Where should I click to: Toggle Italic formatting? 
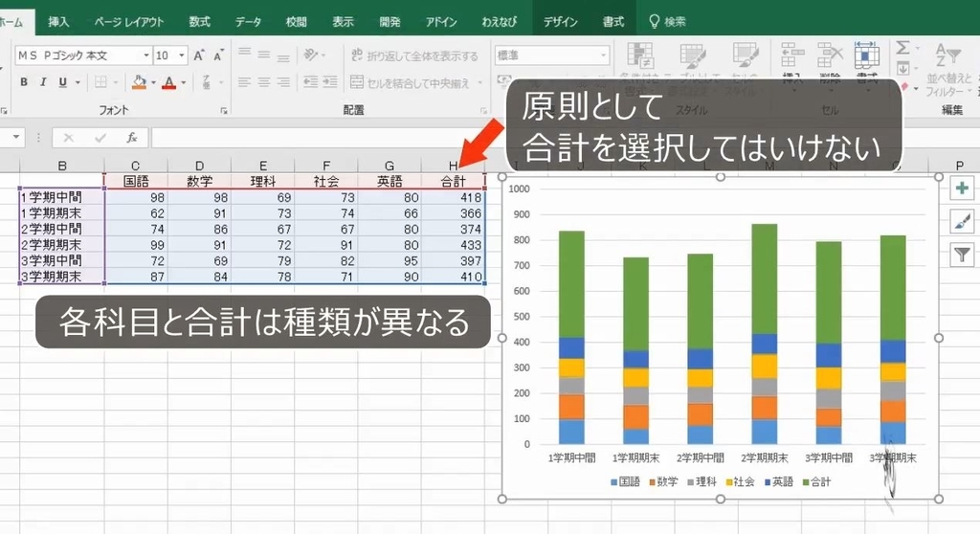(43, 82)
